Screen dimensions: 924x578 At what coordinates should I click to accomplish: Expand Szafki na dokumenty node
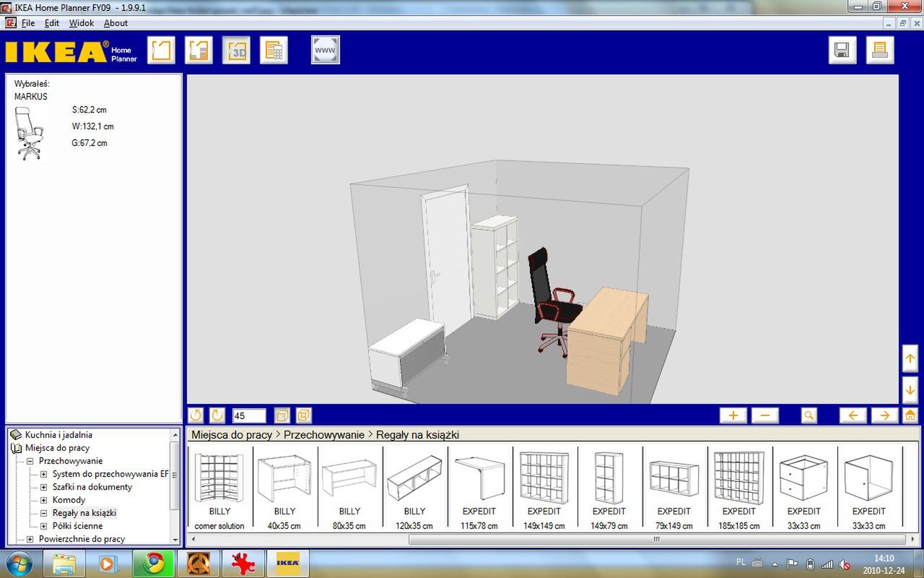coord(43,487)
